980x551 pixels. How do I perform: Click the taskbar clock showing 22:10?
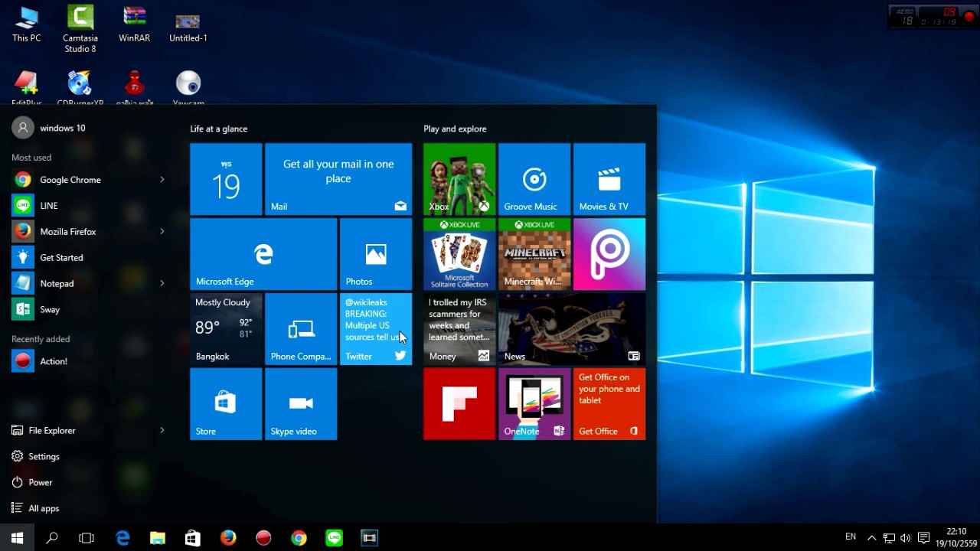pyautogui.click(x=956, y=537)
